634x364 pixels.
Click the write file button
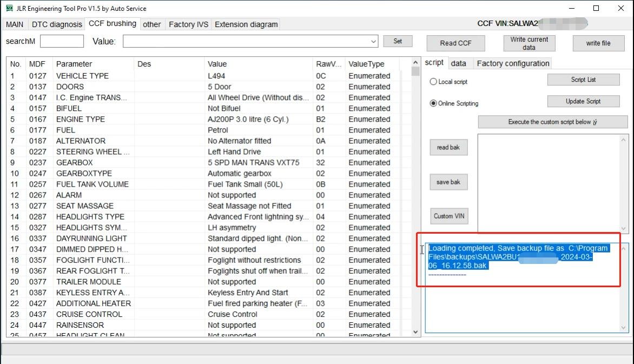(598, 43)
